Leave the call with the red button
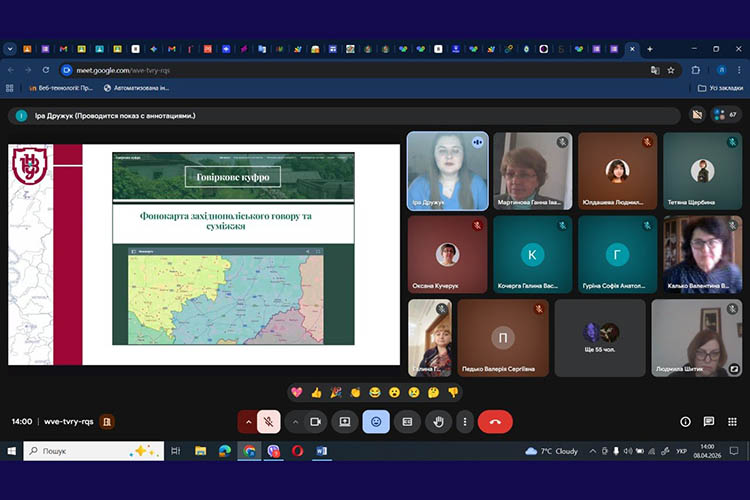 (495, 422)
